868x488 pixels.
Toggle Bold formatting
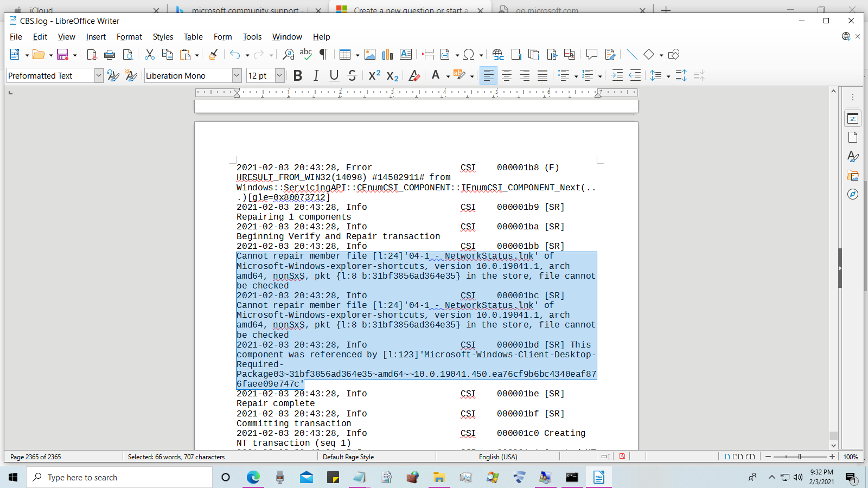coord(298,75)
